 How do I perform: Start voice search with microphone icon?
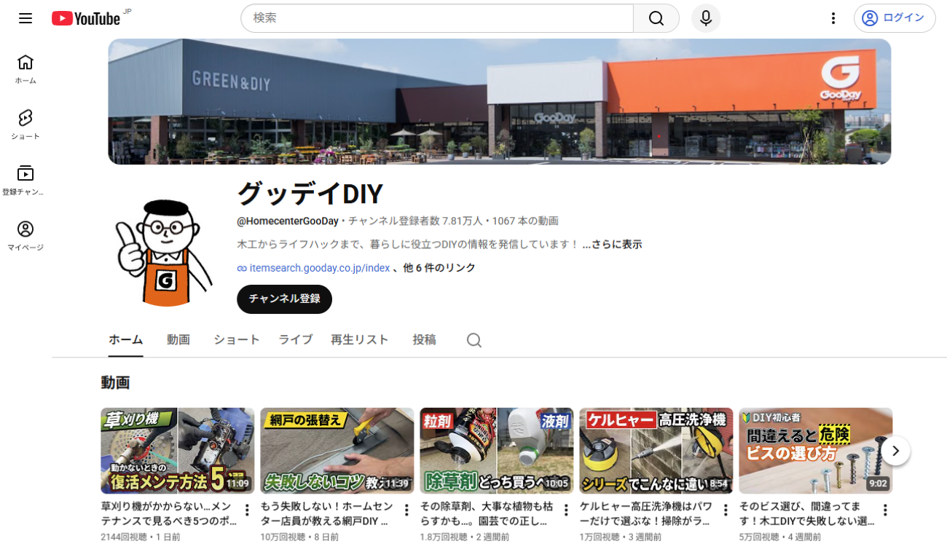point(706,18)
